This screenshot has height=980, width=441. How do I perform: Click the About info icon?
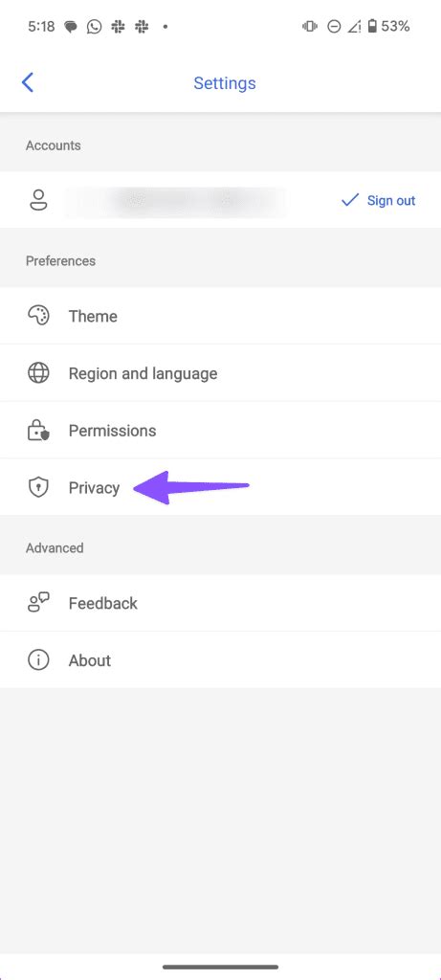point(38,660)
